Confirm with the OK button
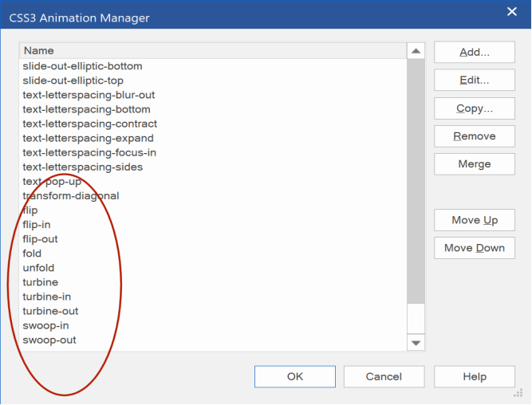532x405 pixels. tap(295, 376)
